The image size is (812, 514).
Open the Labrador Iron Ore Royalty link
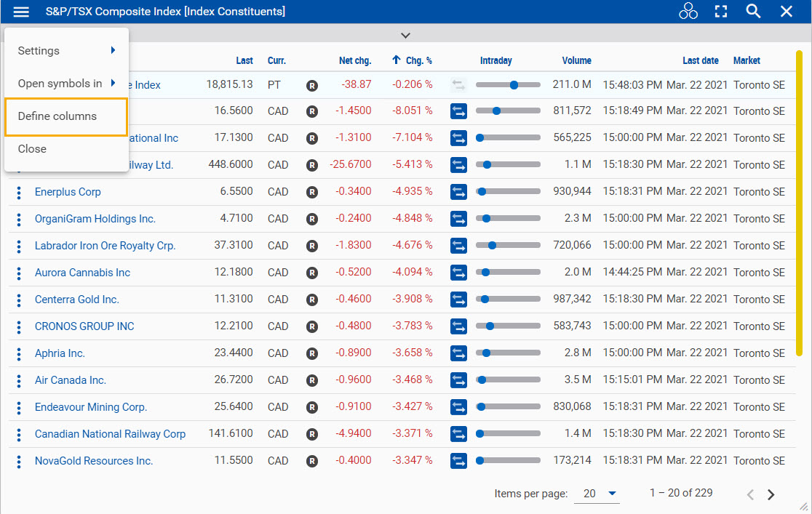(x=104, y=246)
